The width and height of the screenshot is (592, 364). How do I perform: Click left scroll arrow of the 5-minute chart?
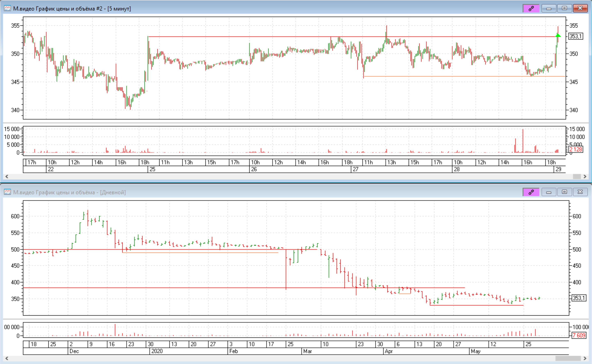click(7, 176)
